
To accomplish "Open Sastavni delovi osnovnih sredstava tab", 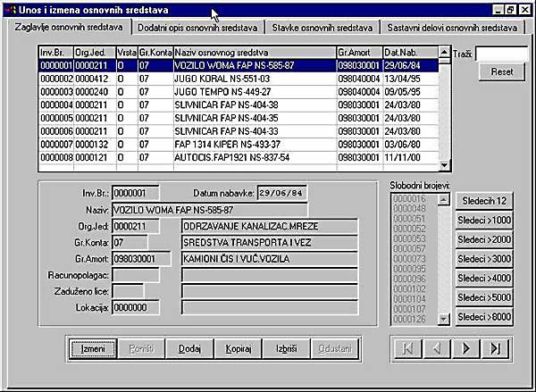I will click(x=454, y=28).
